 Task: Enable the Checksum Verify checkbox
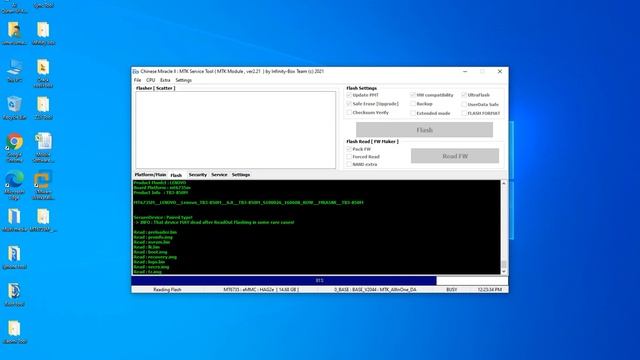tap(349, 112)
